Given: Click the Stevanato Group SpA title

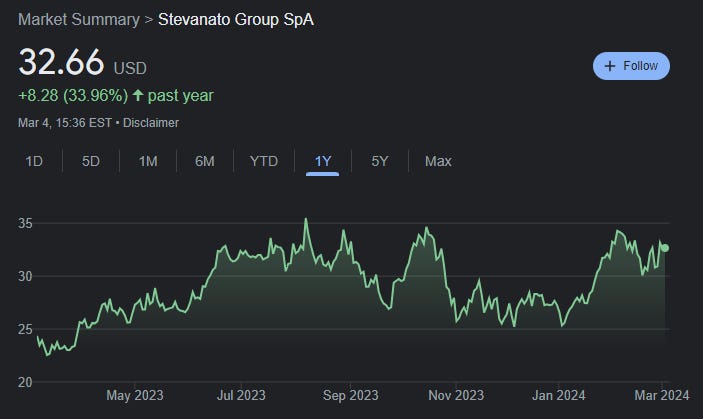Looking at the screenshot, I should pos(236,20).
